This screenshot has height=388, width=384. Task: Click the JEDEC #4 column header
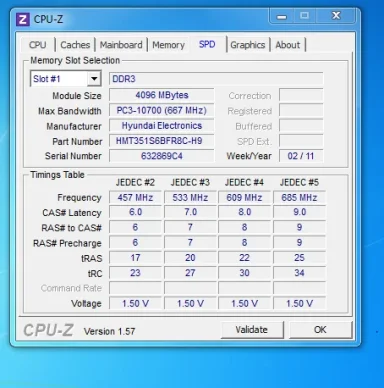(244, 183)
